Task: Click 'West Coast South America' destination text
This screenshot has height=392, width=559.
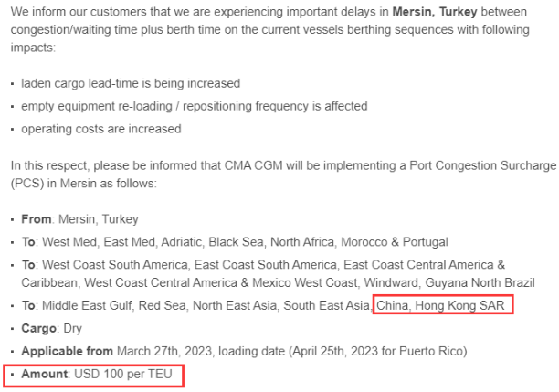Action: 115,265
